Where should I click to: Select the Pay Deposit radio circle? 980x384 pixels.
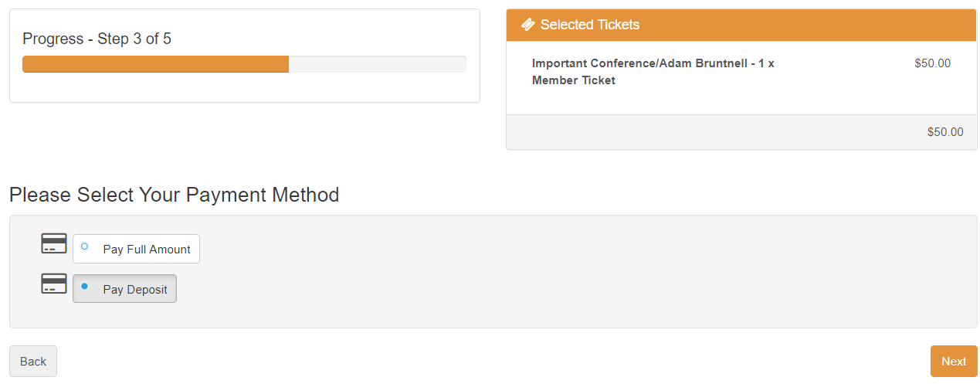click(85, 287)
